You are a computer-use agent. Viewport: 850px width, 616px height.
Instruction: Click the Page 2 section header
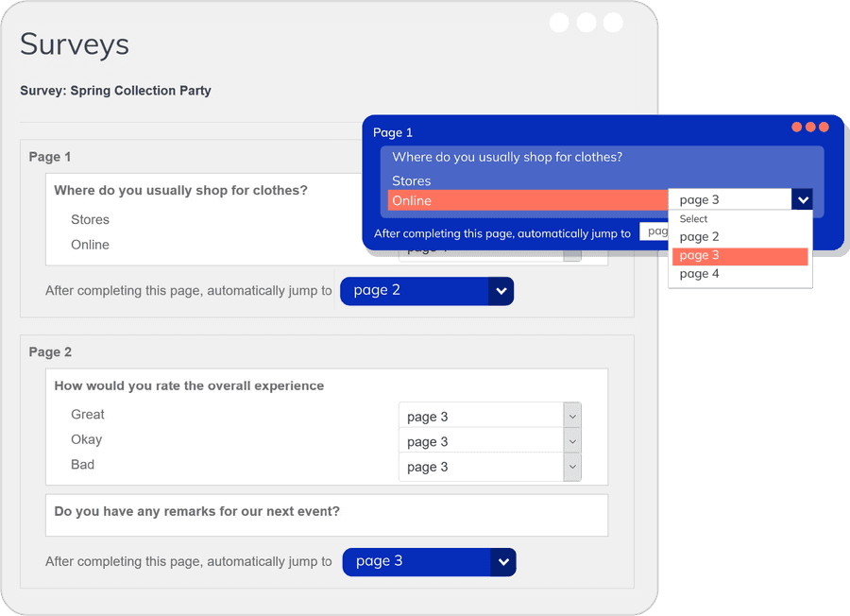click(x=50, y=351)
